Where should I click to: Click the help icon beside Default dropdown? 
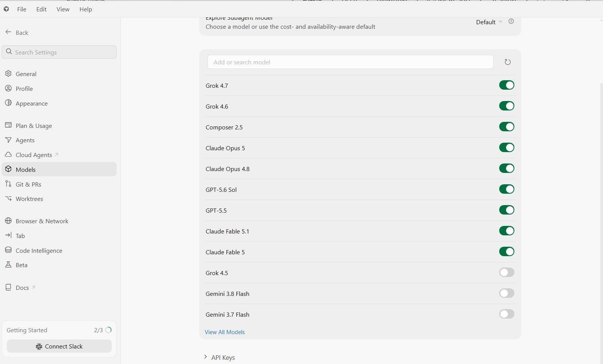point(511,22)
